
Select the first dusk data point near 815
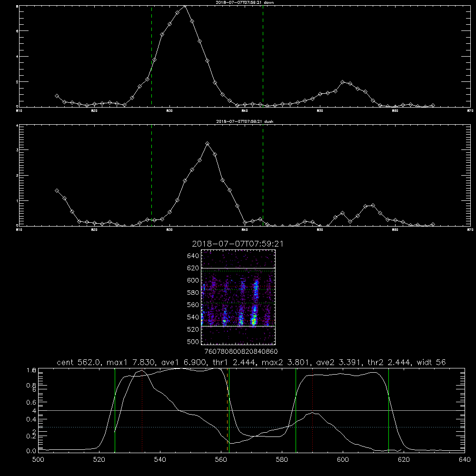pos(57,191)
